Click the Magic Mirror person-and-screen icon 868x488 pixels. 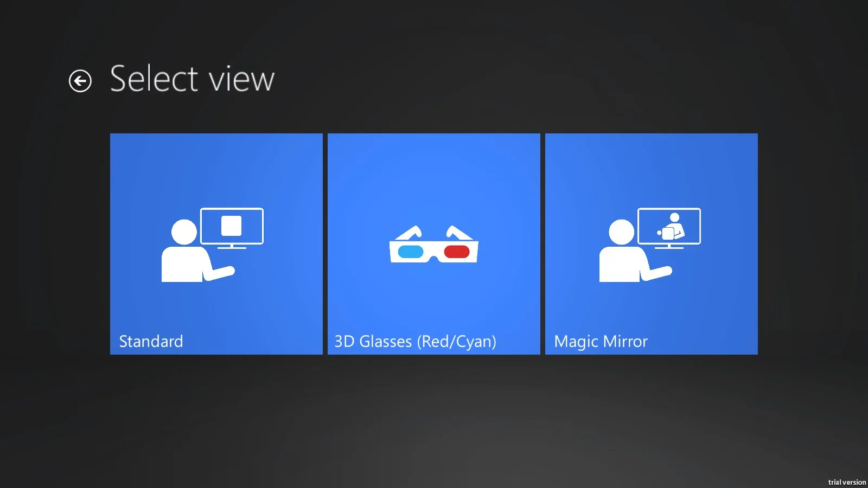pos(650,245)
